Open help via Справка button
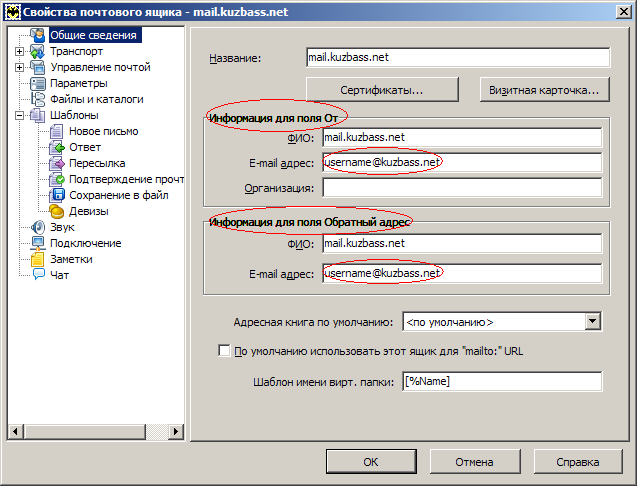The image size is (637, 486). click(578, 462)
